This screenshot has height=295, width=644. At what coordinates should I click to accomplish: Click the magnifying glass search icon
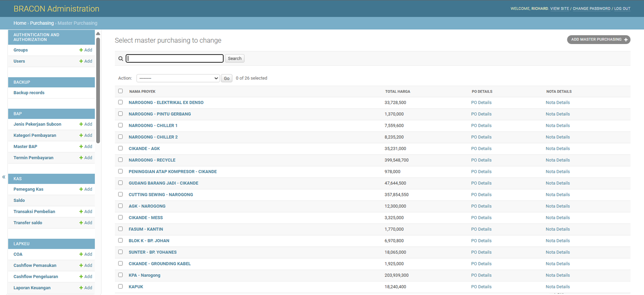[x=121, y=59]
